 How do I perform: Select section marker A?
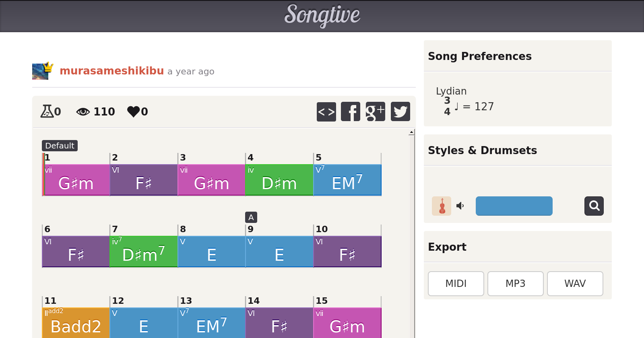(251, 217)
